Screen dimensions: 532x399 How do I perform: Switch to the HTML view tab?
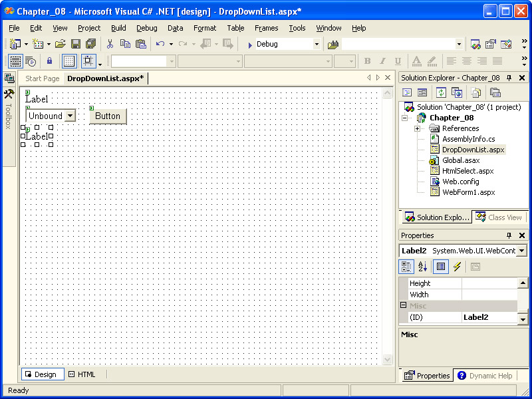82,374
